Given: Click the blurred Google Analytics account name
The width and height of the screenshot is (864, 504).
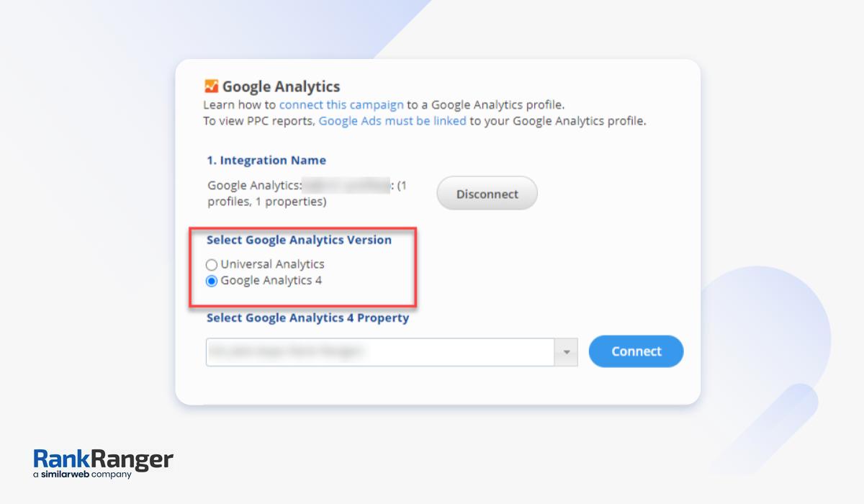Looking at the screenshot, I should (x=346, y=186).
